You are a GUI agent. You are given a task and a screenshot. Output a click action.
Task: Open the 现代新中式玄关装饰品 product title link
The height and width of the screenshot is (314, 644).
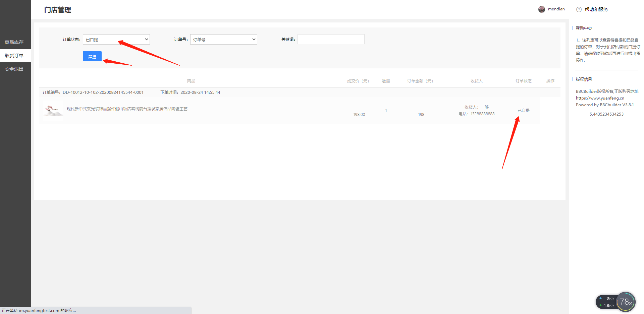coord(127,109)
